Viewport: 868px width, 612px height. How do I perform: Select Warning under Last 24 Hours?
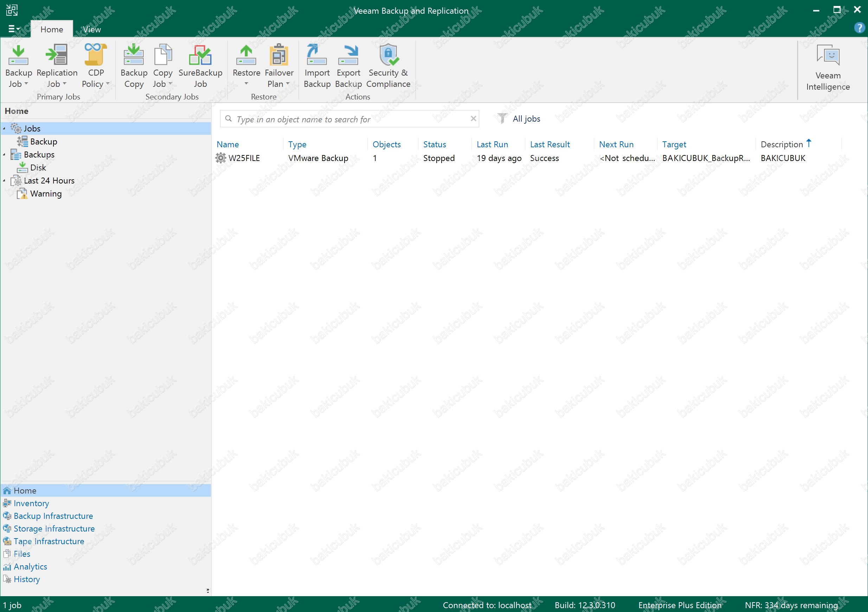[x=46, y=194]
